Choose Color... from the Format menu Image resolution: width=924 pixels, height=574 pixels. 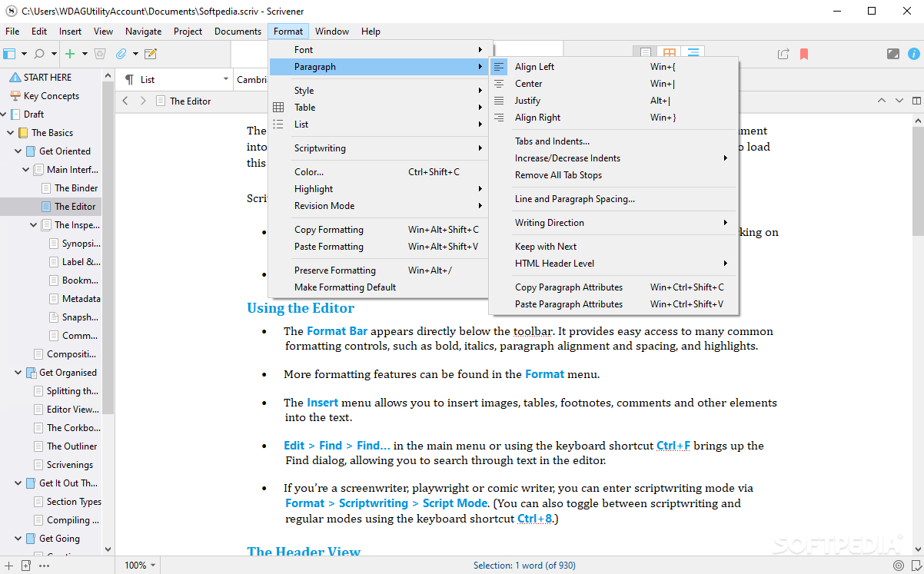tap(378, 172)
